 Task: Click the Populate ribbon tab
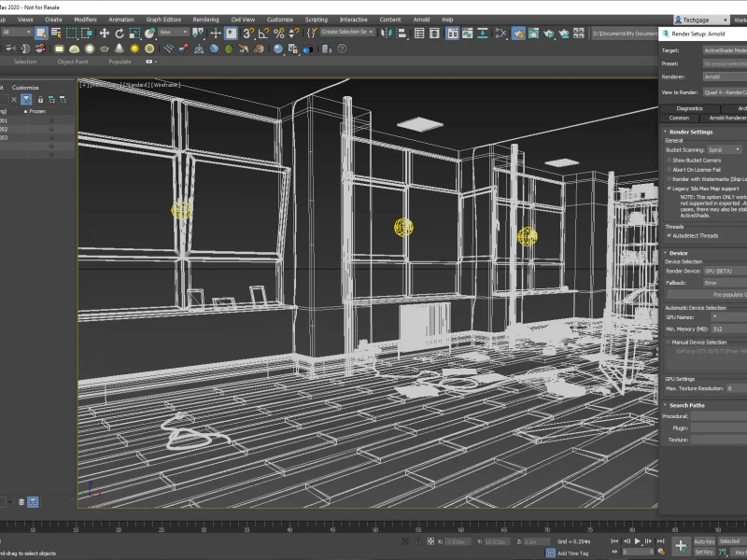[x=120, y=62]
